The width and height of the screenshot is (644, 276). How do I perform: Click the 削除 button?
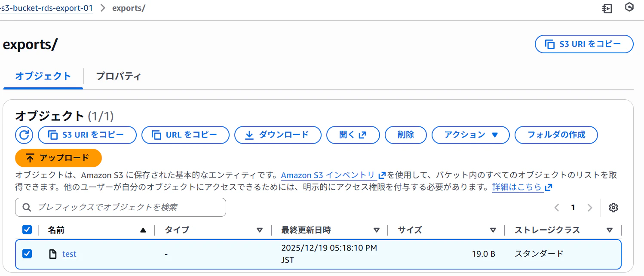(x=405, y=135)
